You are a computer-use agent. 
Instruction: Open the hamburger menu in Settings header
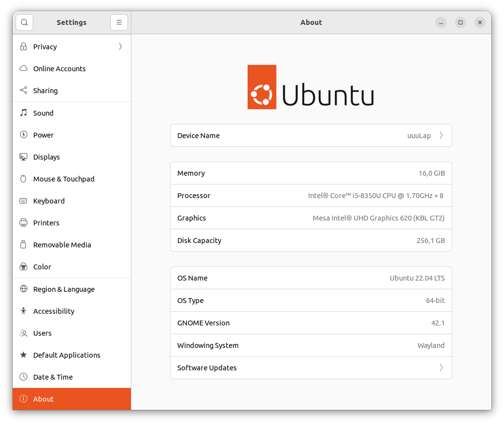pyautogui.click(x=119, y=22)
